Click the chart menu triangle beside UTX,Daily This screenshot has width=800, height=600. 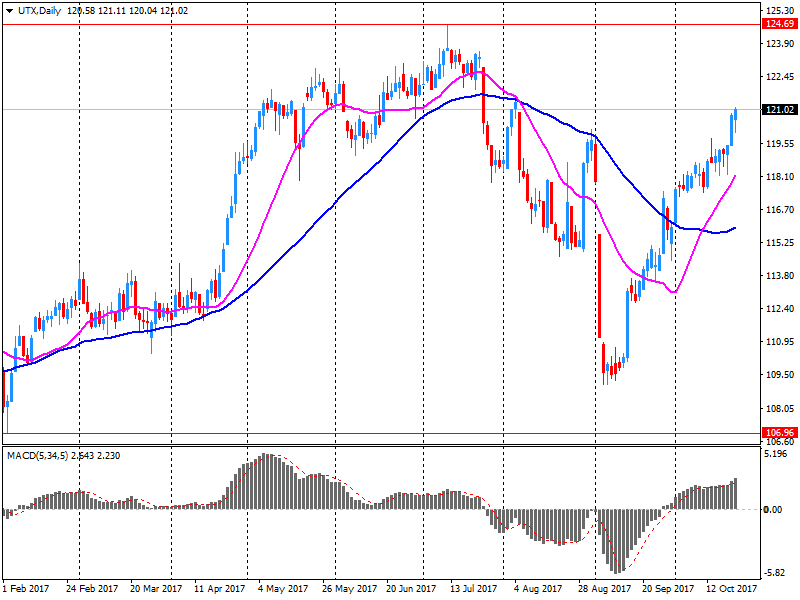[9, 11]
